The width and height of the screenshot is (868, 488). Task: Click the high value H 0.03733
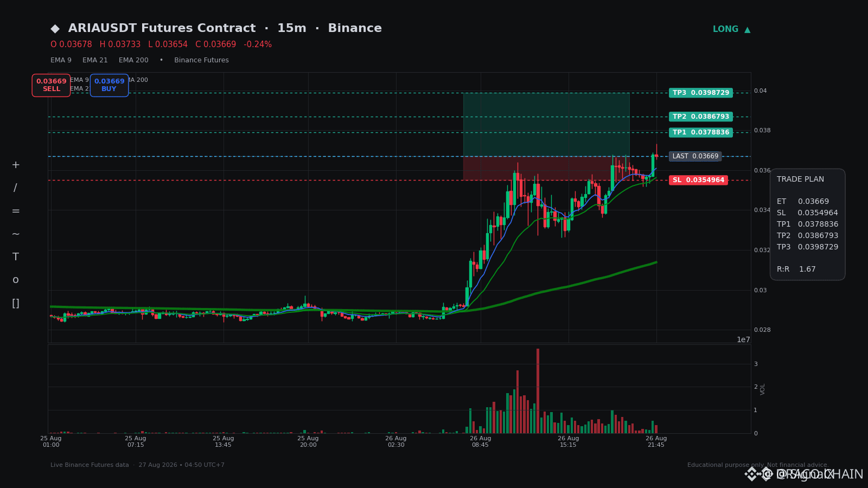120,44
